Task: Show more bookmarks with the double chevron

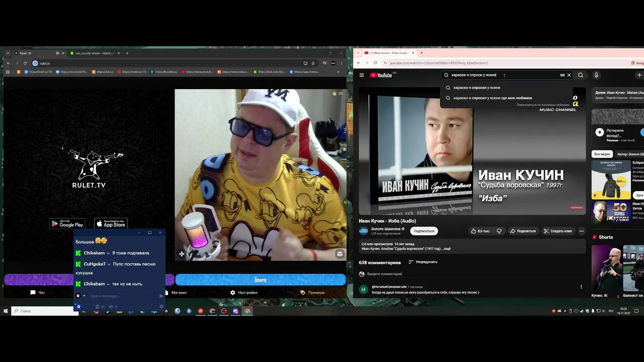Action: 338,72
